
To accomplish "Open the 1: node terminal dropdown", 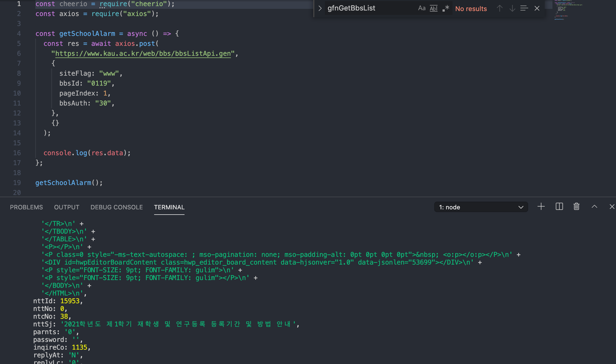I will point(481,207).
